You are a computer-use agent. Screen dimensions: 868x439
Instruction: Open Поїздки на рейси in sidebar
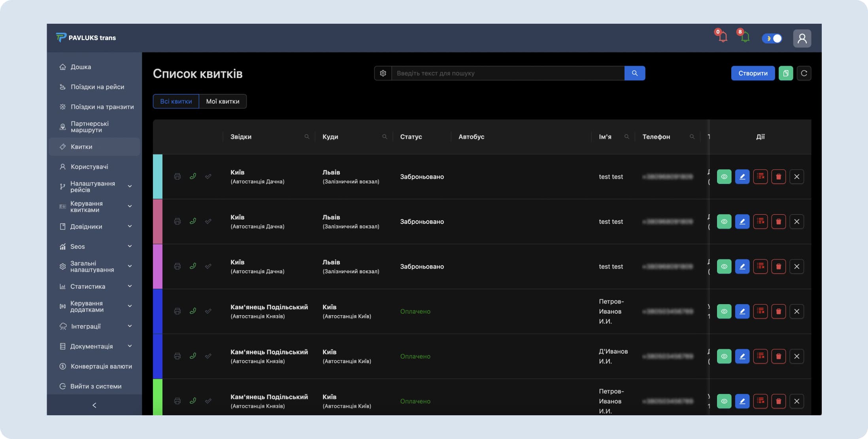pyautogui.click(x=97, y=87)
